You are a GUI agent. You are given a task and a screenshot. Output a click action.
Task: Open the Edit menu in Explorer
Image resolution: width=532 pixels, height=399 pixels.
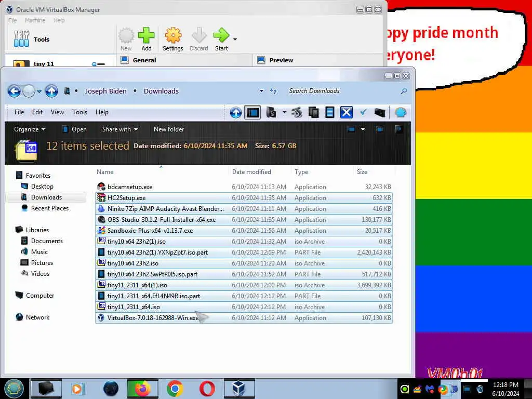click(37, 112)
